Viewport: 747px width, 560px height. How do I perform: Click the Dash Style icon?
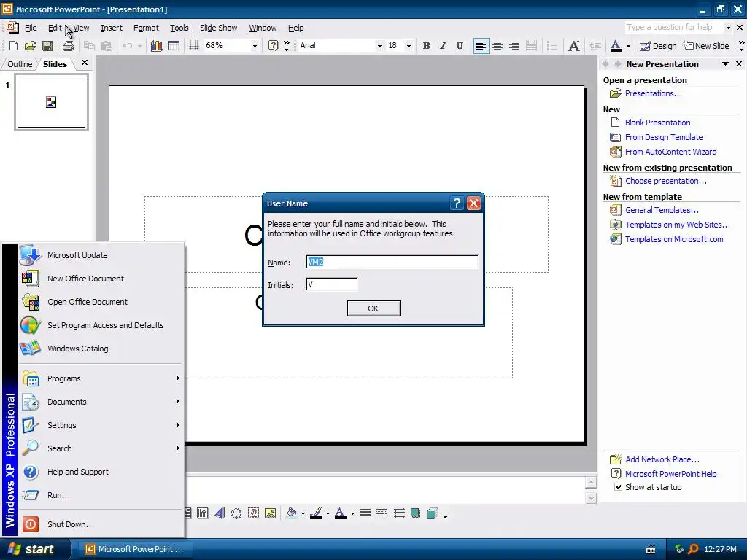[x=382, y=513]
